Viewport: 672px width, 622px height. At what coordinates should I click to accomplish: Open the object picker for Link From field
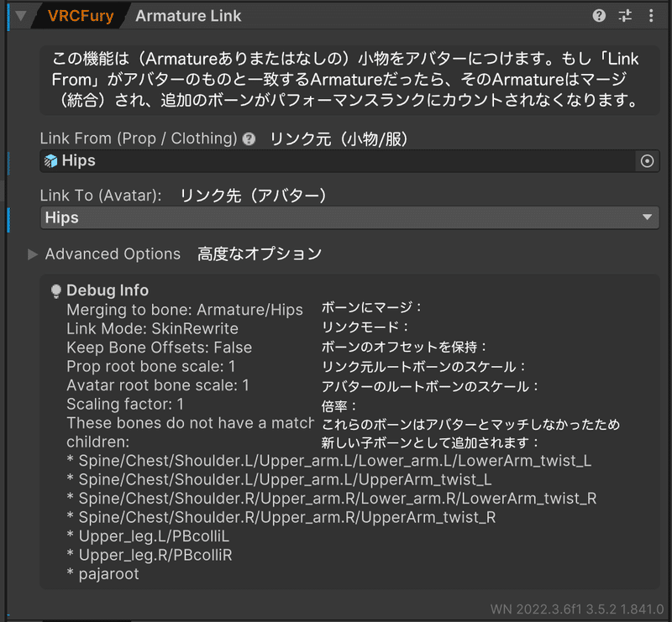(x=647, y=160)
